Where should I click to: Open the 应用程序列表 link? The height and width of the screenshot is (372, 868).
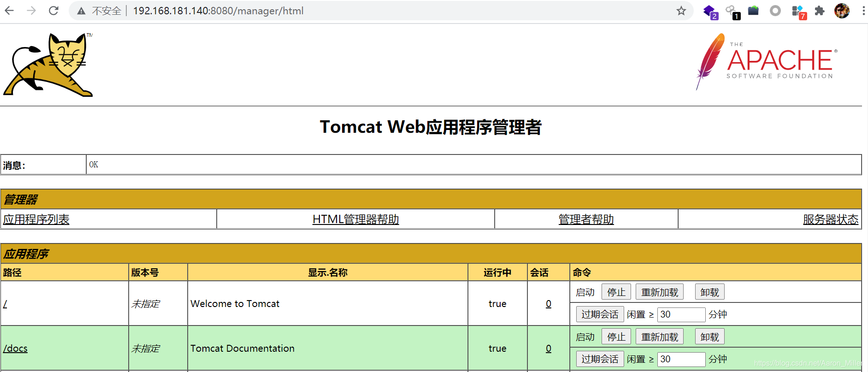[x=36, y=219]
